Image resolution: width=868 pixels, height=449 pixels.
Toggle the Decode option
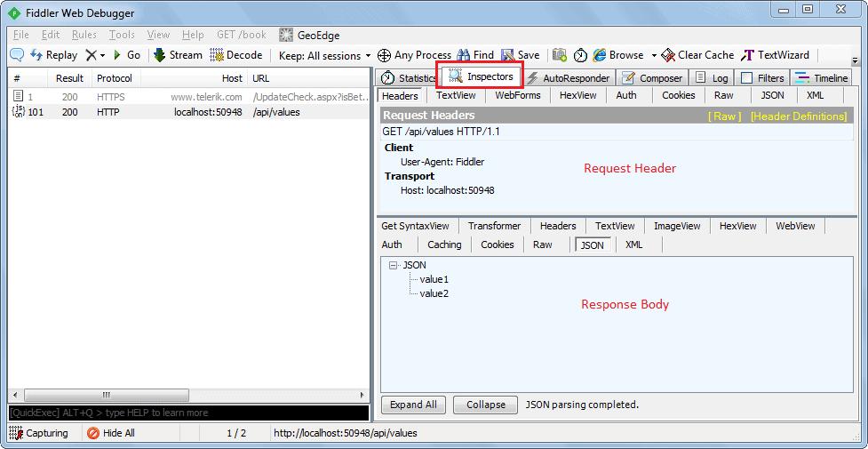pyautogui.click(x=236, y=55)
